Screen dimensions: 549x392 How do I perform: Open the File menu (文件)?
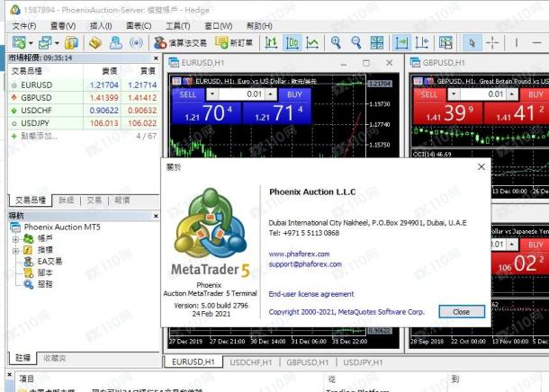24,26
